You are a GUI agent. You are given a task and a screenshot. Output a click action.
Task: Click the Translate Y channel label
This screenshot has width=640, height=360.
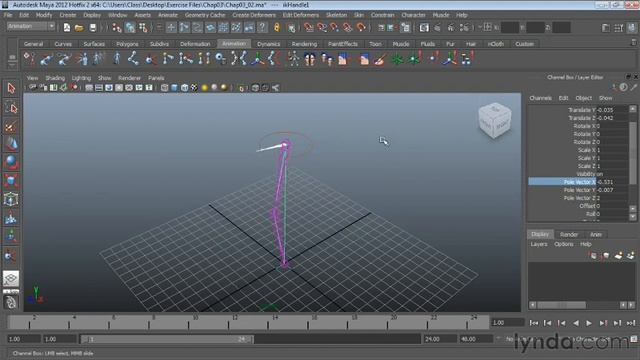(x=582, y=110)
